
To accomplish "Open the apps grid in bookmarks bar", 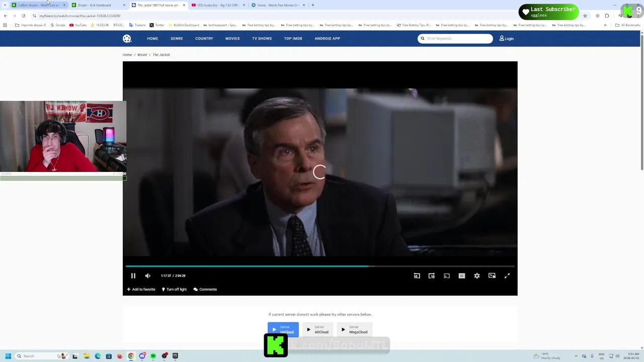I will (5, 25).
